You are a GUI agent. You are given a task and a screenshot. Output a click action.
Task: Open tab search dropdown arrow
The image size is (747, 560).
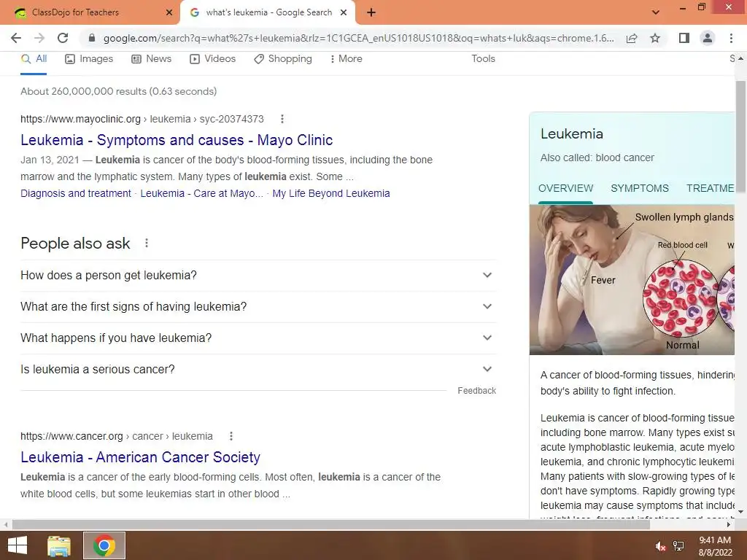coord(656,12)
